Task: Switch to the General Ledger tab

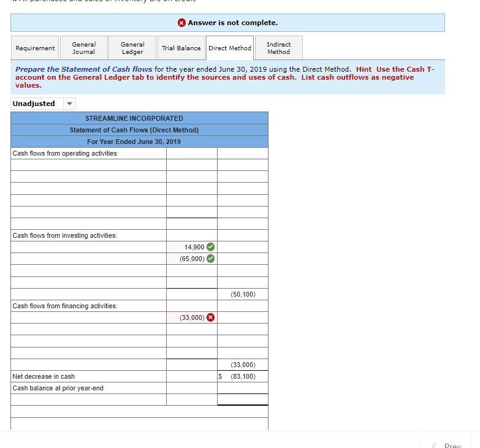Action: 132,48
